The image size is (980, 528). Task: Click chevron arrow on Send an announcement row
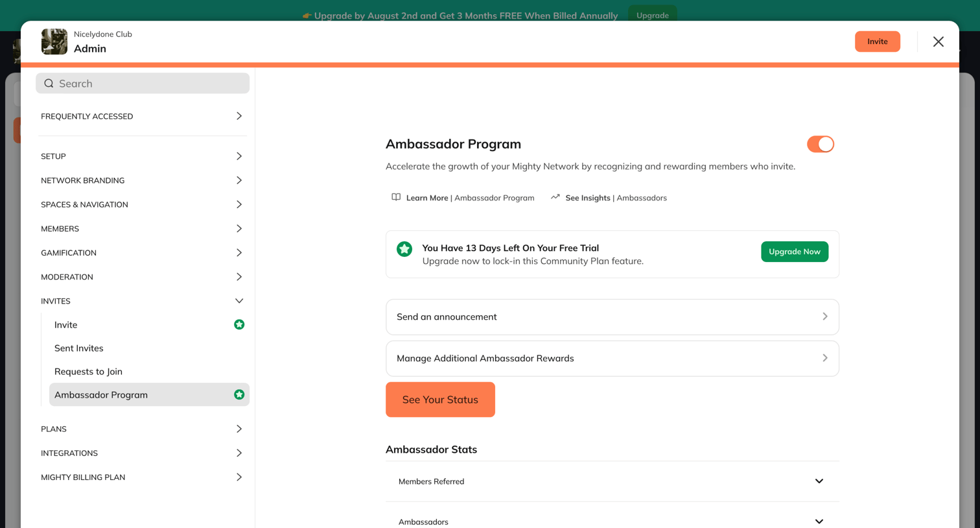(824, 317)
